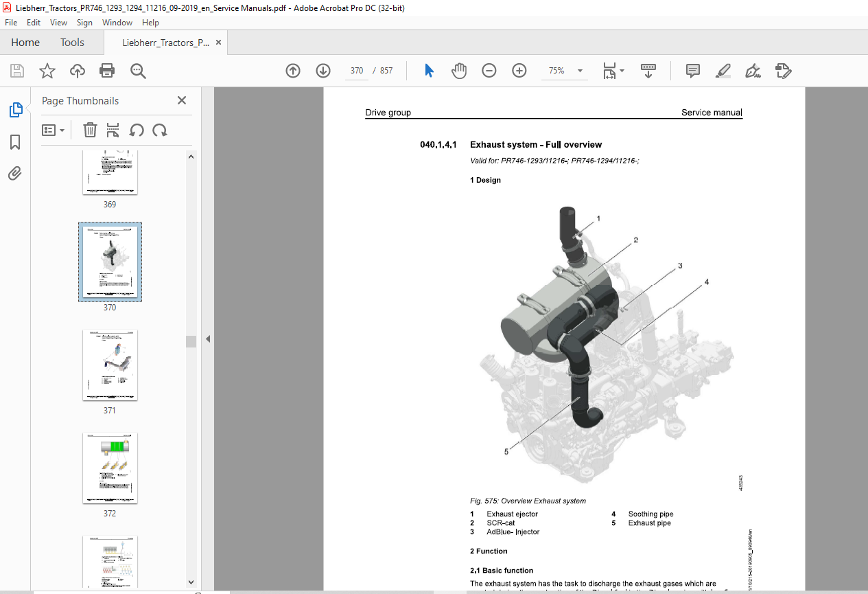The image size is (868, 594).
Task: Click the 'Valid for: PR746-1293/11216' line
Action: pyautogui.click(x=555, y=161)
